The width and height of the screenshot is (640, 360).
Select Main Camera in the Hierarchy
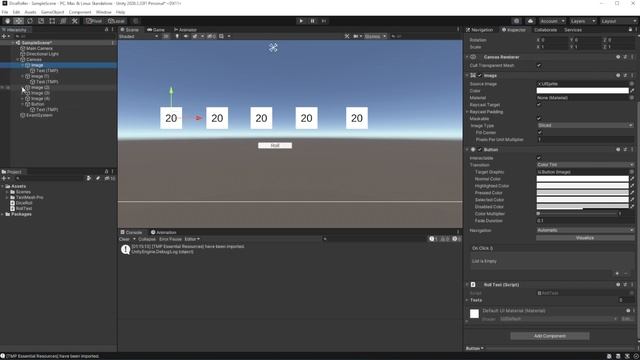click(x=40, y=48)
